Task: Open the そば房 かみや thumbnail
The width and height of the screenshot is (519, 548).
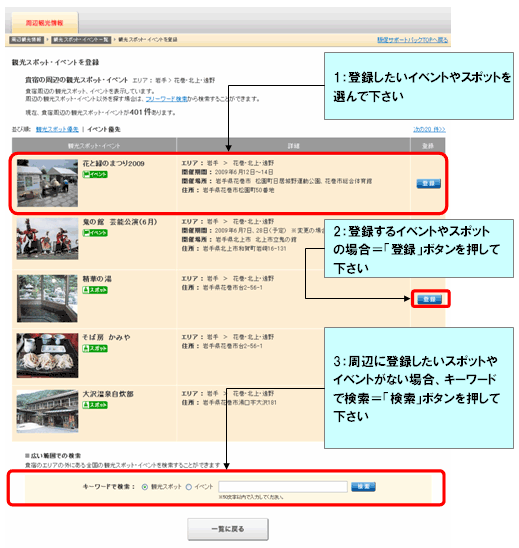Action: point(48,355)
